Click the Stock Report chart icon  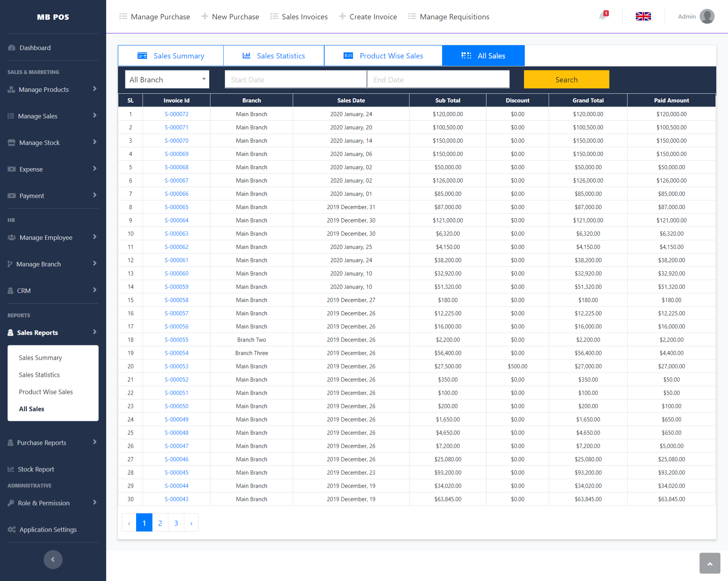tap(11, 469)
